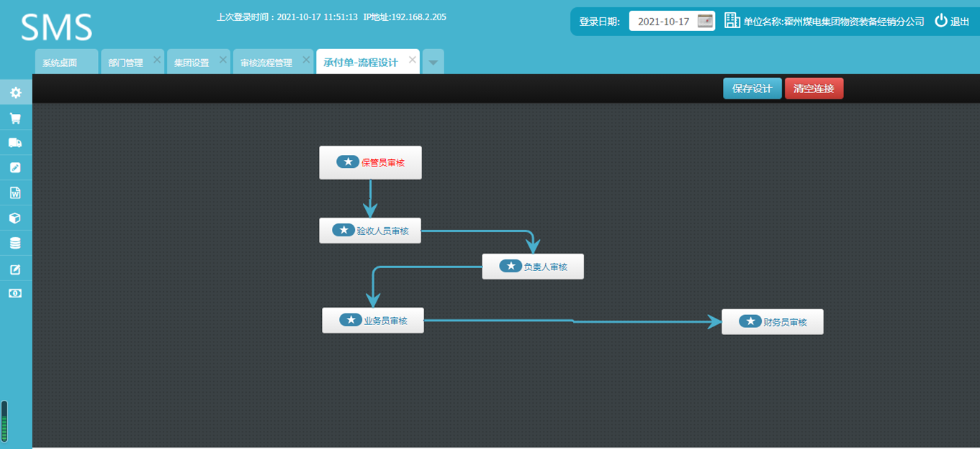Open the Word document sidebar icon
Image resolution: width=980 pixels, height=449 pixels.
pyautogui.click(x=15, y=192)
